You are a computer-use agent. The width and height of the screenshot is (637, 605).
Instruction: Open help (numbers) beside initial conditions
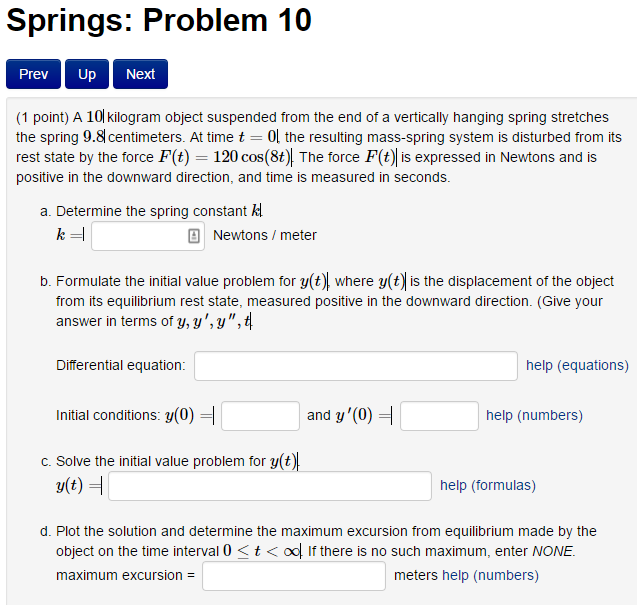534,415
